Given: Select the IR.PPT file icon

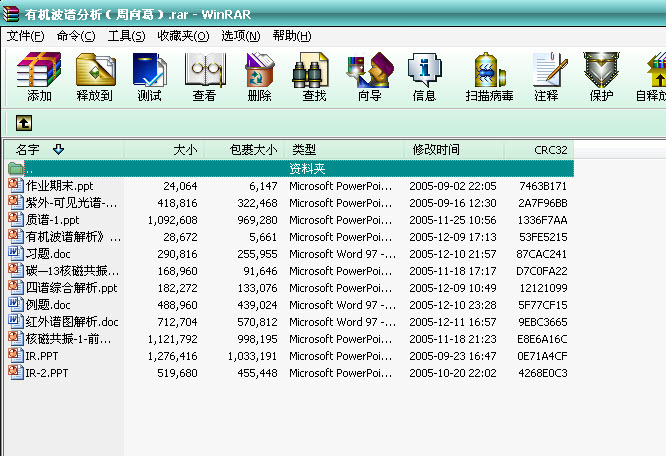Looking at the screenshot, I should 16,355.
